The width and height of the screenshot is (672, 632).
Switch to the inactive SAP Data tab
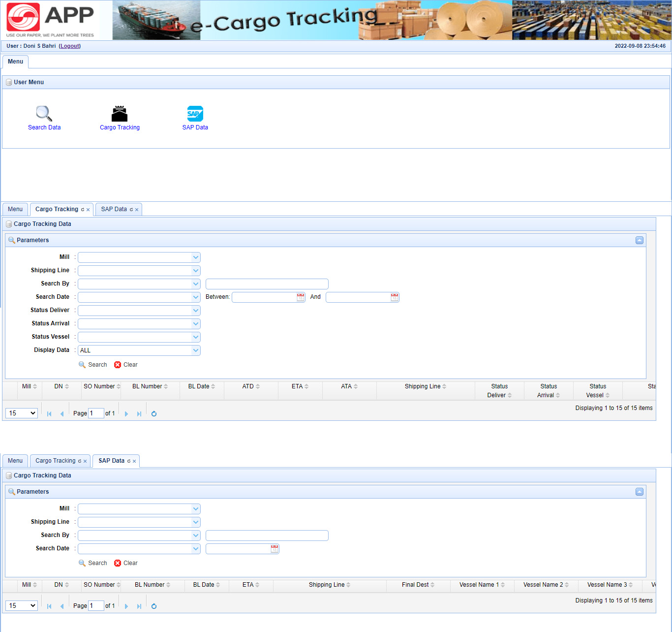click(114, 209)
